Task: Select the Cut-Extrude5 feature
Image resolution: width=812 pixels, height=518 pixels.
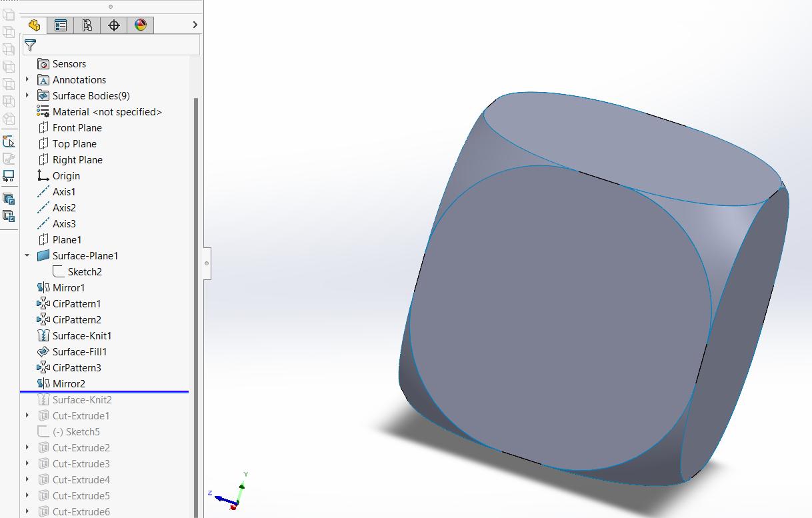Action: [74, 496]
